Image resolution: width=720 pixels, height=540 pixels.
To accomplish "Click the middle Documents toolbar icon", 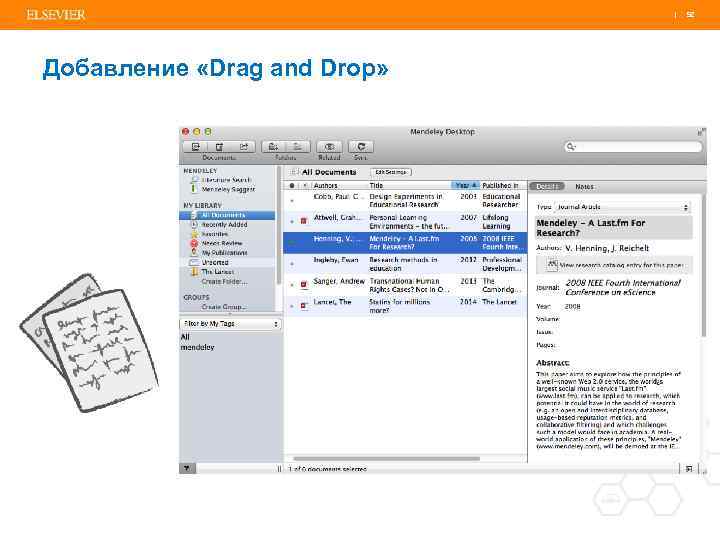I will [219, 146].
